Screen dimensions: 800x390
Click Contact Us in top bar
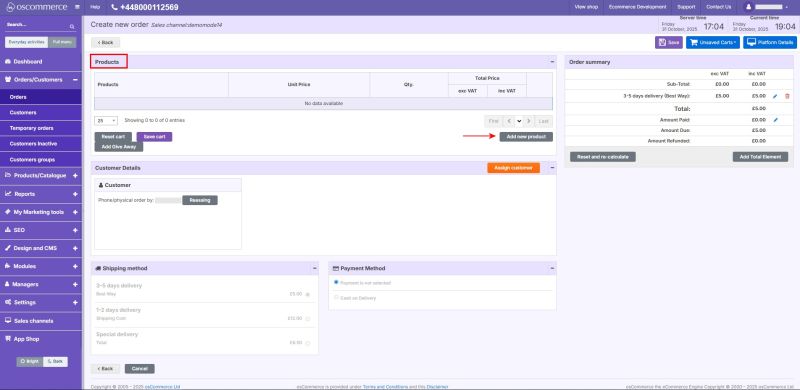point(718,7)
